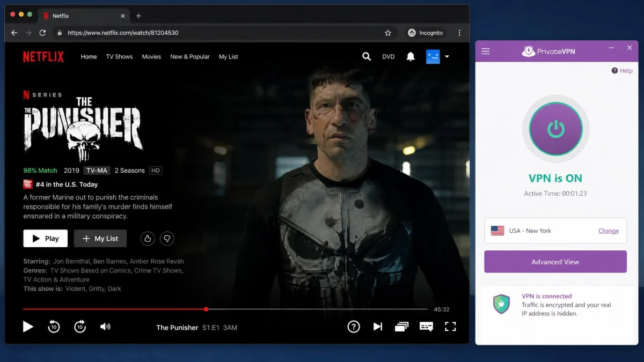The width and height of the screenshot is (644, 362).
Task: Open My List in the top navigation
Action: pos(229,56)
